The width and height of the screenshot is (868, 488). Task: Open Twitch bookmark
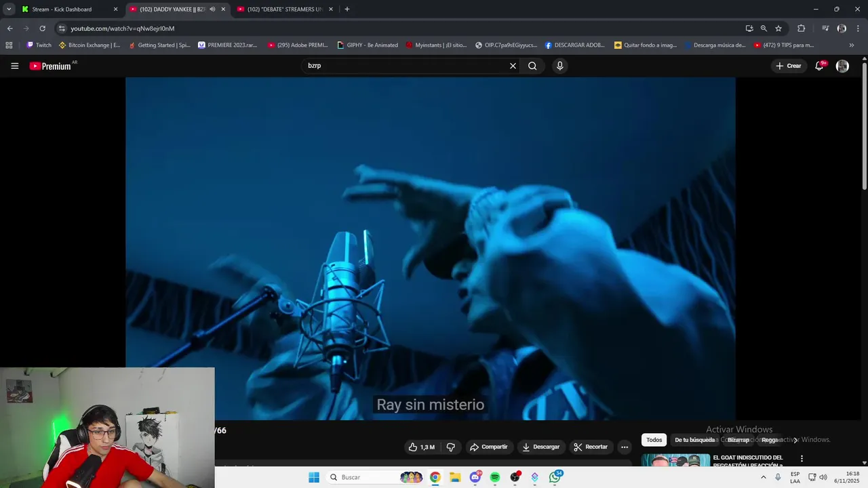click(x=39, y=45)
